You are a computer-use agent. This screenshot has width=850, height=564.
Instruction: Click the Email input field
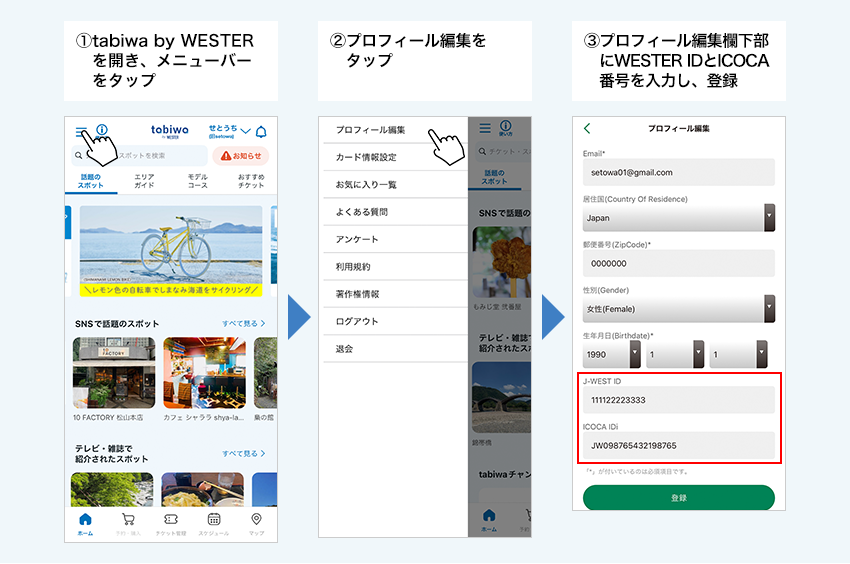coord(679,172)
